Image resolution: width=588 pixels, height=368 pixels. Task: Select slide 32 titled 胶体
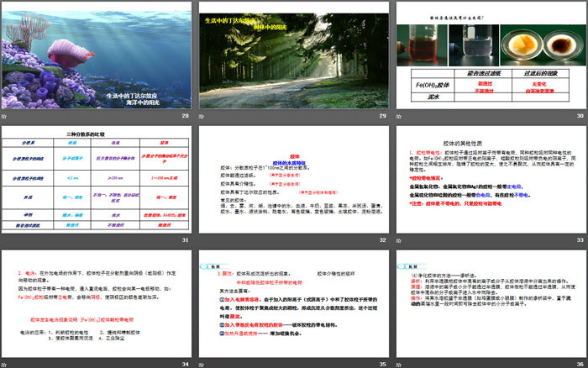tap(293, 178)
